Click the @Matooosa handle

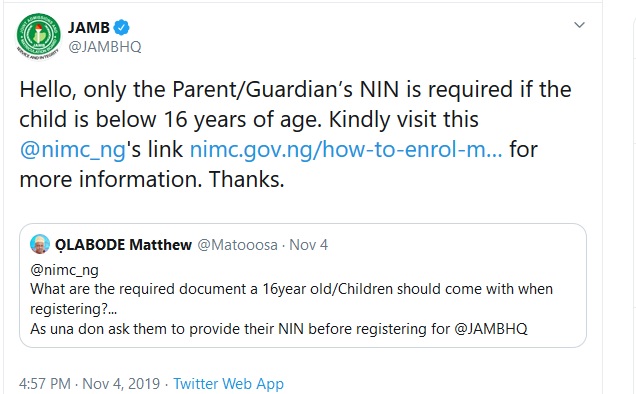[237, 245]
